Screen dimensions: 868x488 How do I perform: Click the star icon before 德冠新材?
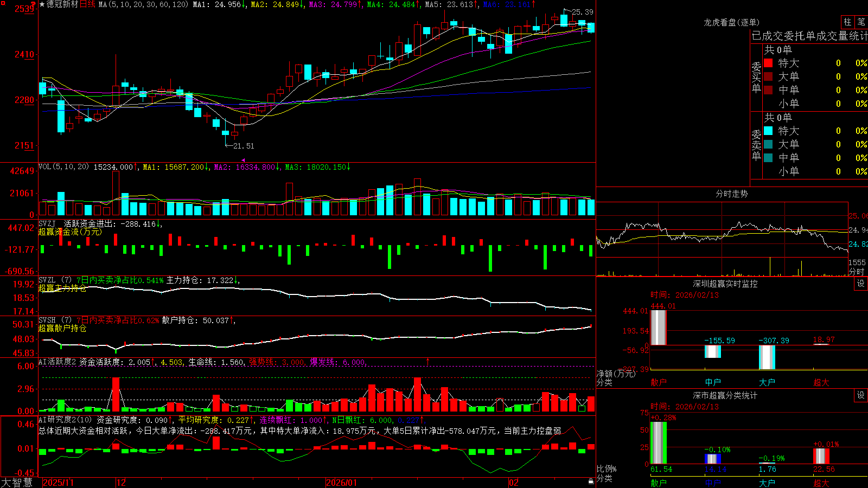point(42,4)
